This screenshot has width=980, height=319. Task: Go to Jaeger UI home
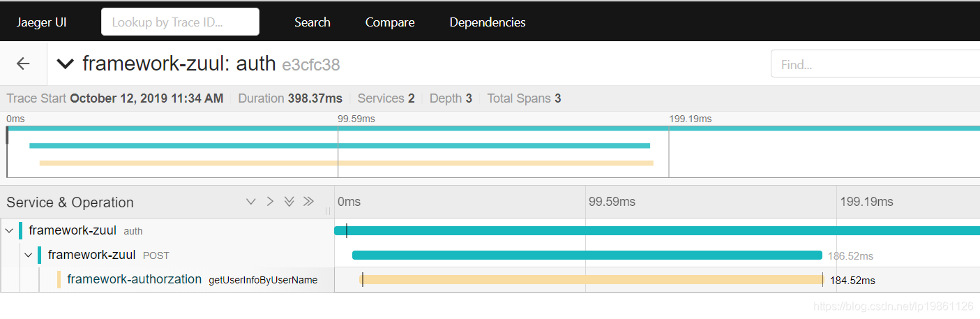(42, 22)
